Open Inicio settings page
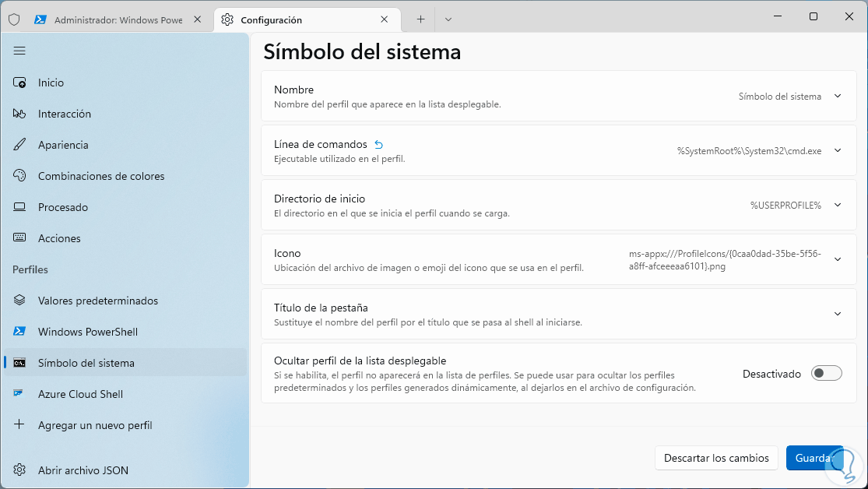868x489 pixels. [x=51, y=83]
